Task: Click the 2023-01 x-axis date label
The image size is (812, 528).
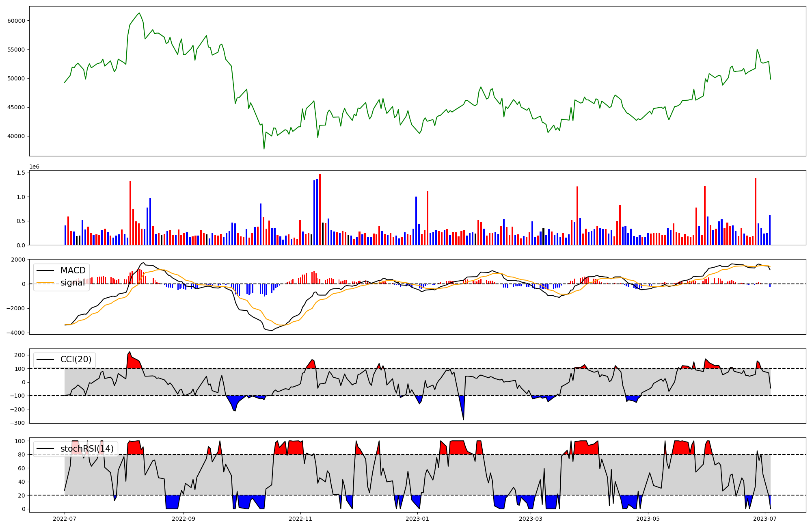Action: [417, 519]
